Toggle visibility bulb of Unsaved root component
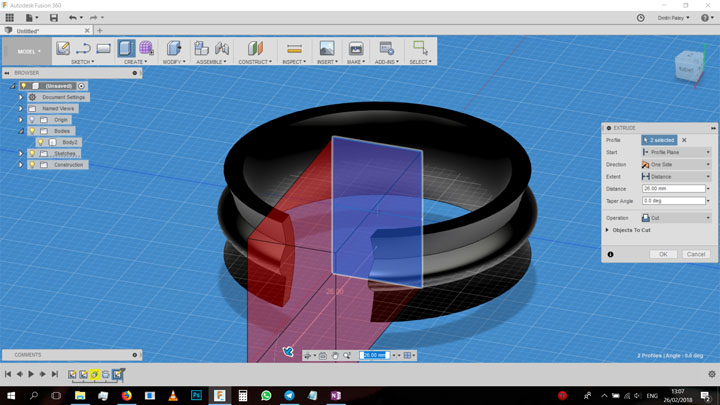Screen dimensions: 720x405 (24, 86)
